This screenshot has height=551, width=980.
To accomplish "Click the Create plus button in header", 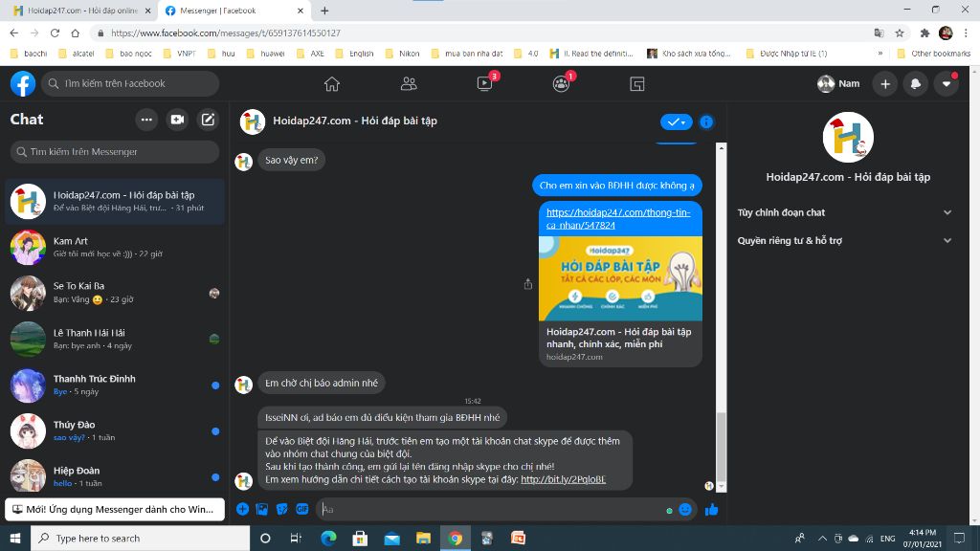I will click(x=885, y=84).
